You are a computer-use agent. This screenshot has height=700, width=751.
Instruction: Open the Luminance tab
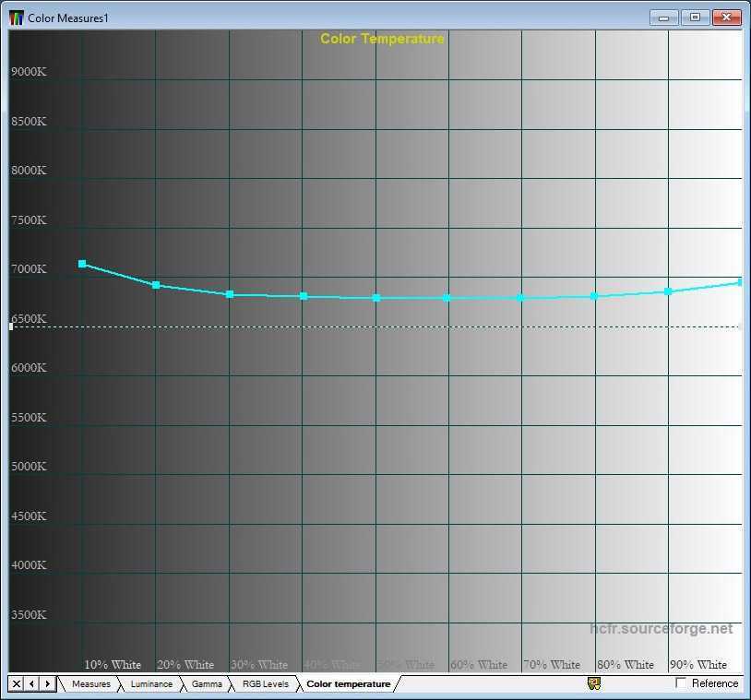pyautogui.click(x=150, y=684)
